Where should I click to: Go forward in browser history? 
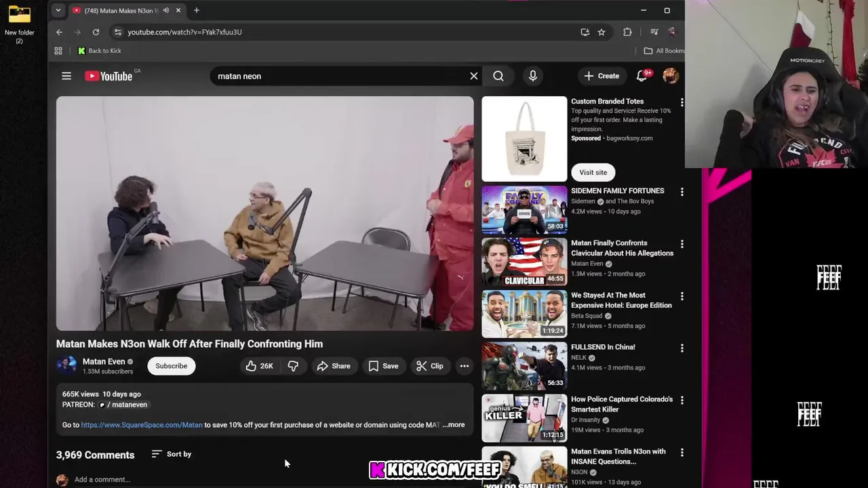77,32
